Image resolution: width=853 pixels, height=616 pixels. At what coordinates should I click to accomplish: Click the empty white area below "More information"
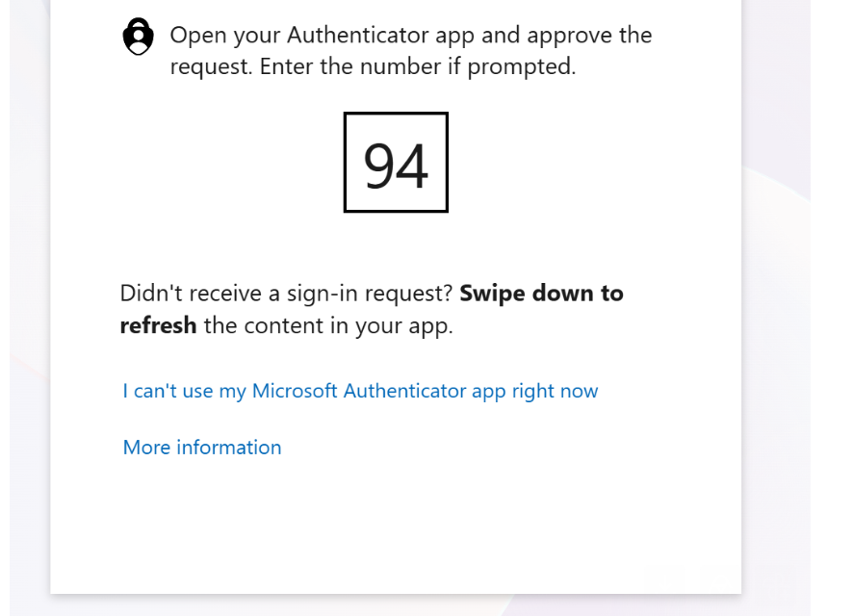(x=396, y=527)
